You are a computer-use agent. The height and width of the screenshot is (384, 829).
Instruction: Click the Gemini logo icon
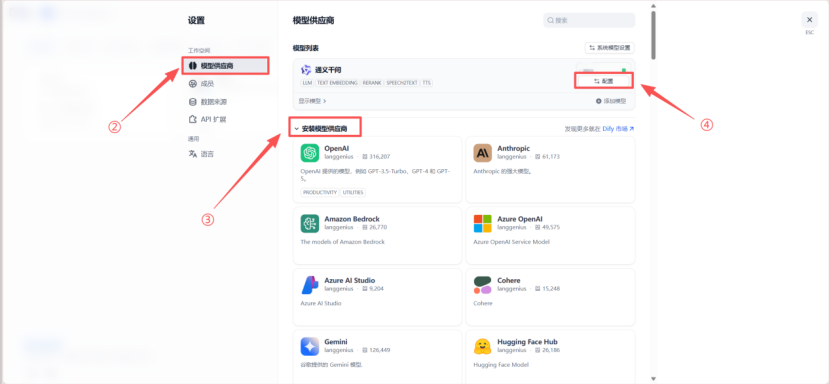tap(310, 346)
